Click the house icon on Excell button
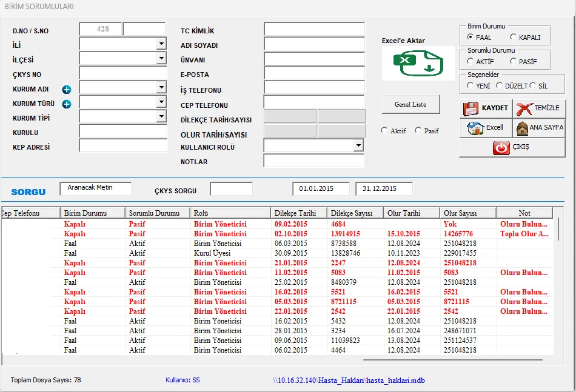 tap(475, 128)
